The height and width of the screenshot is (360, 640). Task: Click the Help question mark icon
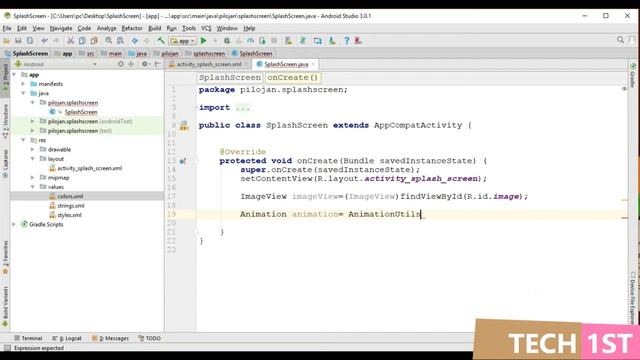[347, 41]
